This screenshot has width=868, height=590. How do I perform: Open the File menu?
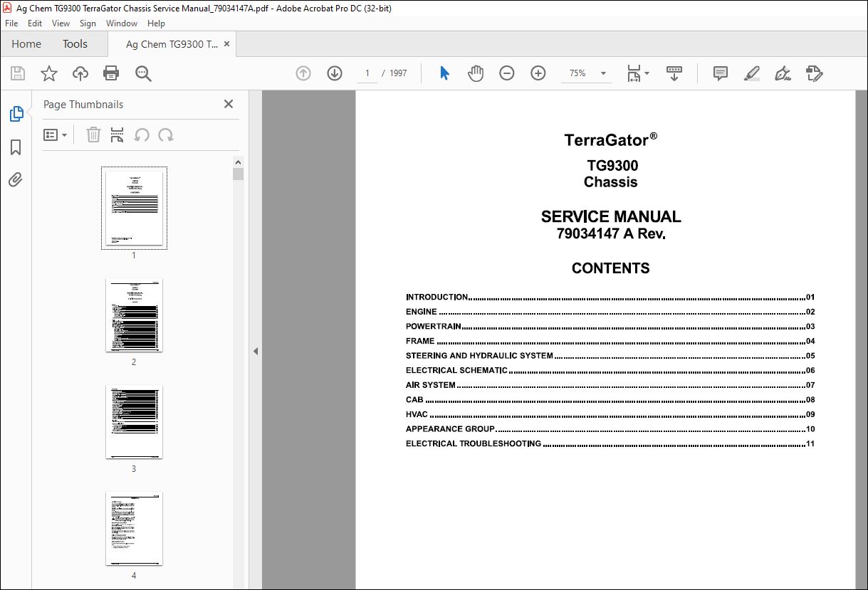11,23
